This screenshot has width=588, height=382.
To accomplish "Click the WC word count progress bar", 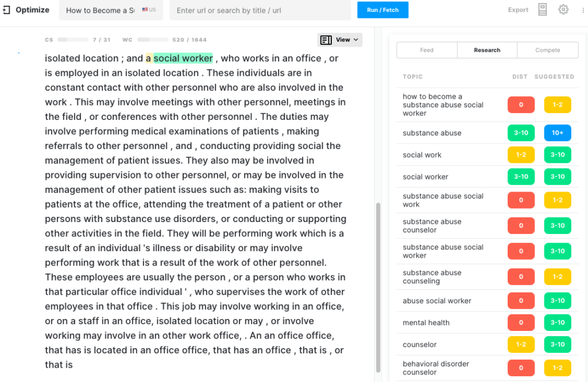I will coord(152,40).
